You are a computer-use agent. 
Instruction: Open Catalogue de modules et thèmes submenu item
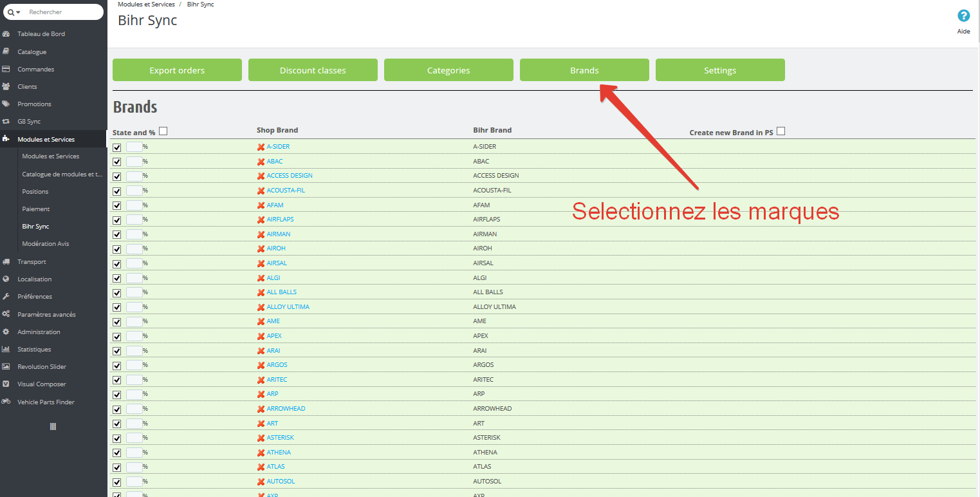coord(62,174)
